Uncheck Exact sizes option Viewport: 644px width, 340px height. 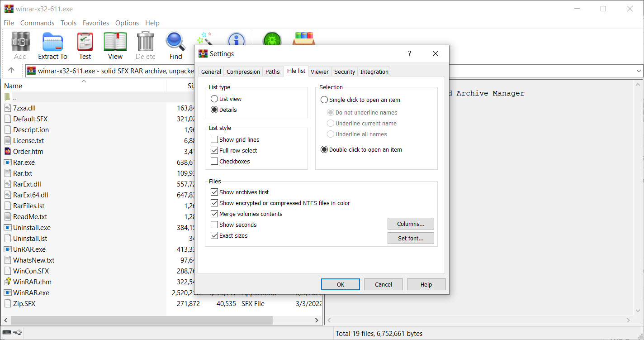pyautogui.click(x=214, y=235)
